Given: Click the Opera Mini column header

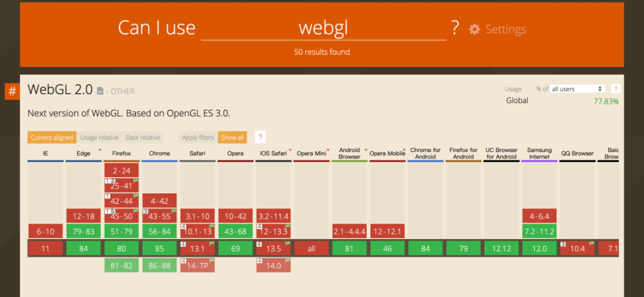Looking at the screenshot, I should tap(311, 154).
